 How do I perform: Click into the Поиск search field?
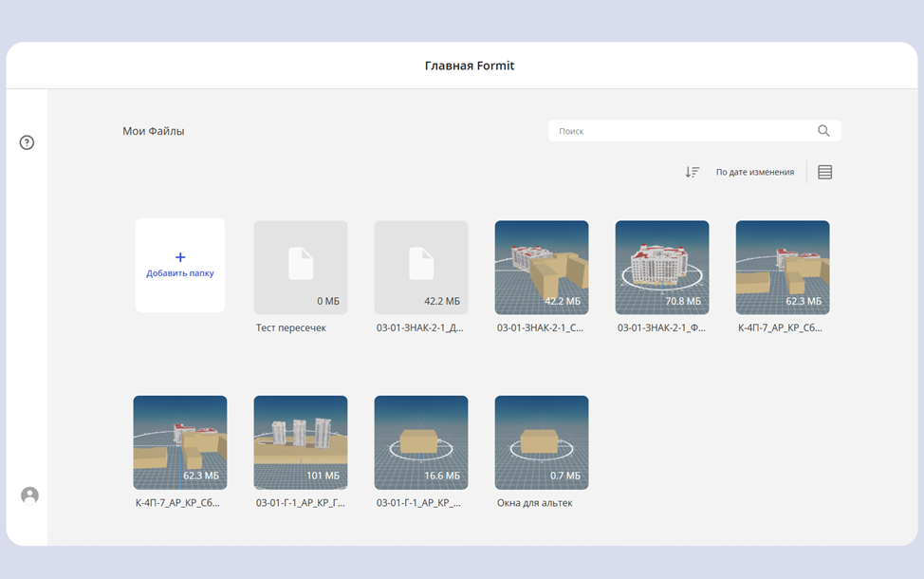(694, 131)
